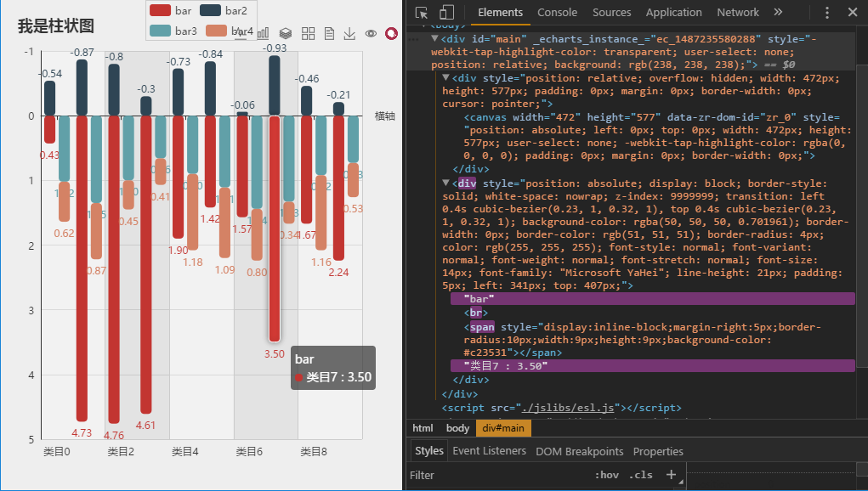The width and height of the screenshot is (868, 491).
Task: Open the DOM Breakpoints sidebar tab
Action: click(x=580, y=451)
